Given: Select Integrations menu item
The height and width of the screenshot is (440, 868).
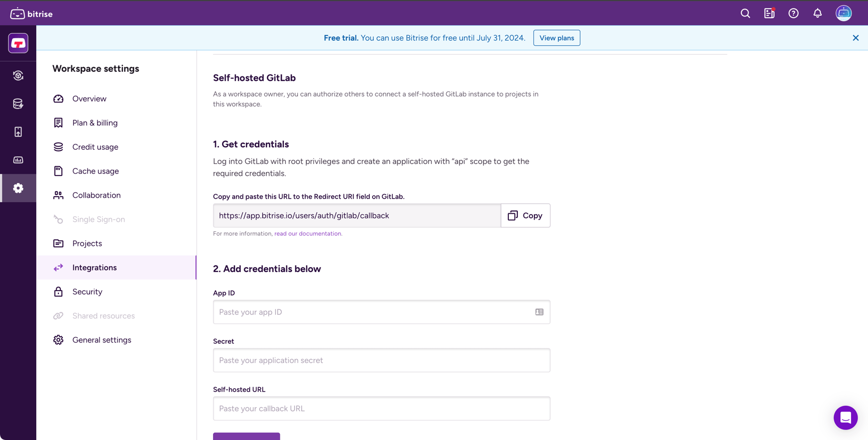Looking at the screenshot, I should point(117,268).
